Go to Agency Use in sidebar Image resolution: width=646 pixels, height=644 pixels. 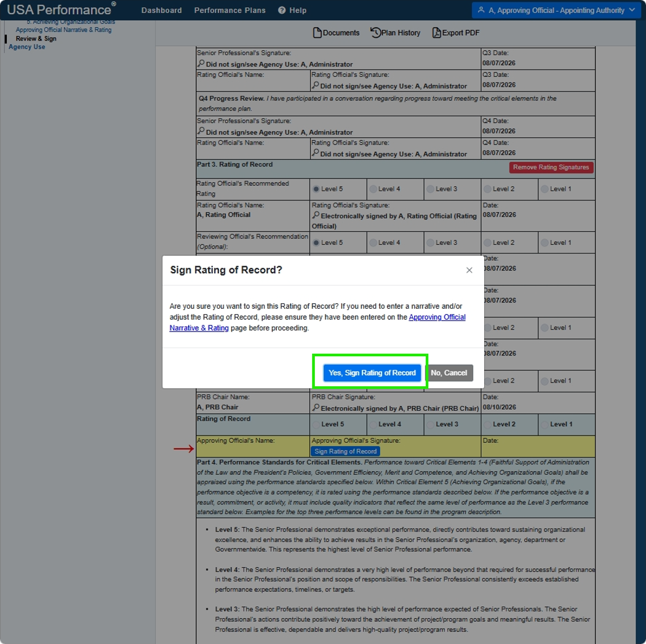(27, 47)
